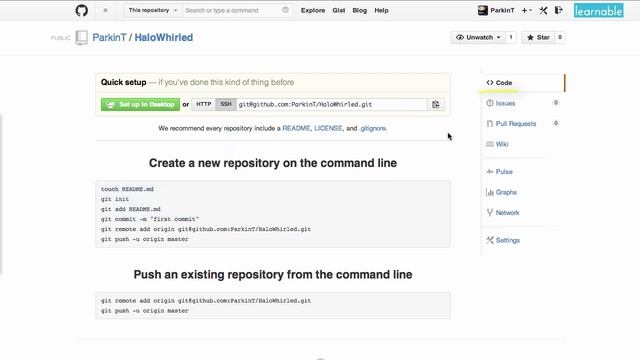Open the README recommendation link

[x=296, y=128]
